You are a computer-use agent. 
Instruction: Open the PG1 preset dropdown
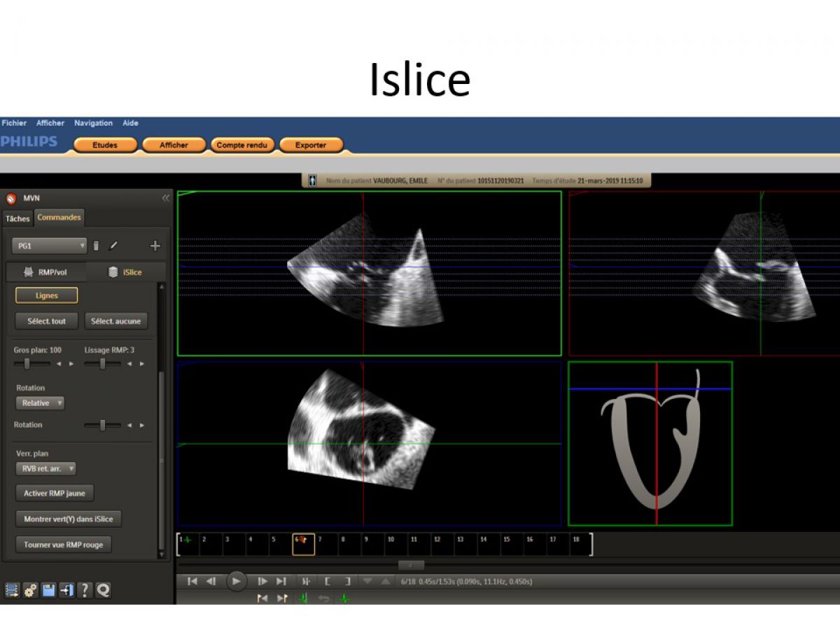49,246
